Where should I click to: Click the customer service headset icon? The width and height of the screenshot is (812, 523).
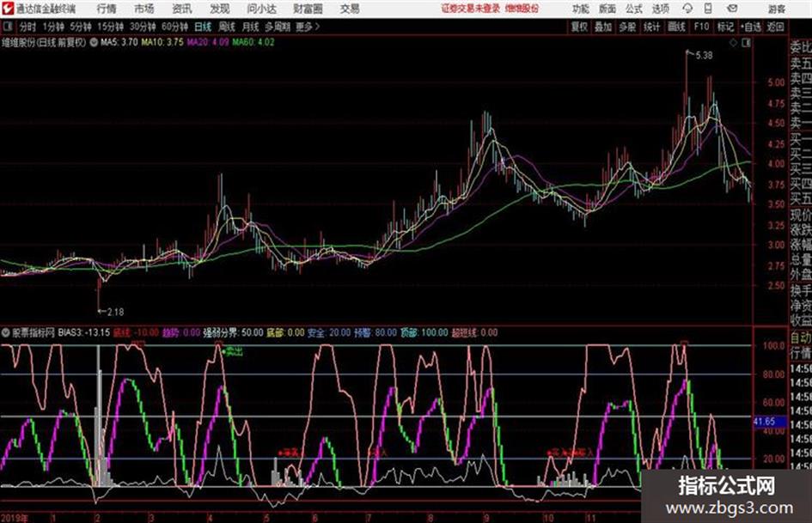pos(687,9)
